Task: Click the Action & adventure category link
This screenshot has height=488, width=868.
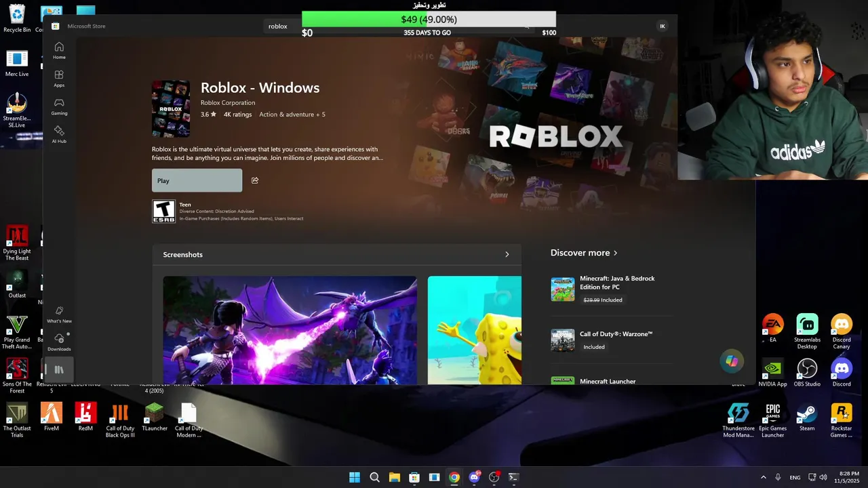Action: coord(285,115)
